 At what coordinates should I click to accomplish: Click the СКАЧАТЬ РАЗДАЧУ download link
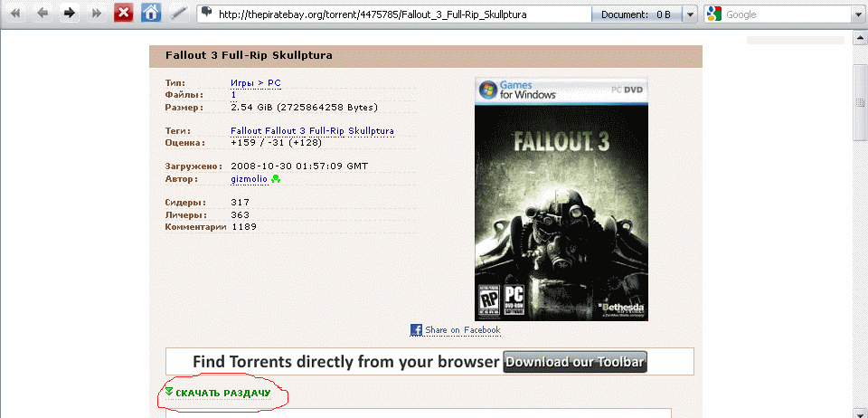pyautogui.click(x=223, y=393)
